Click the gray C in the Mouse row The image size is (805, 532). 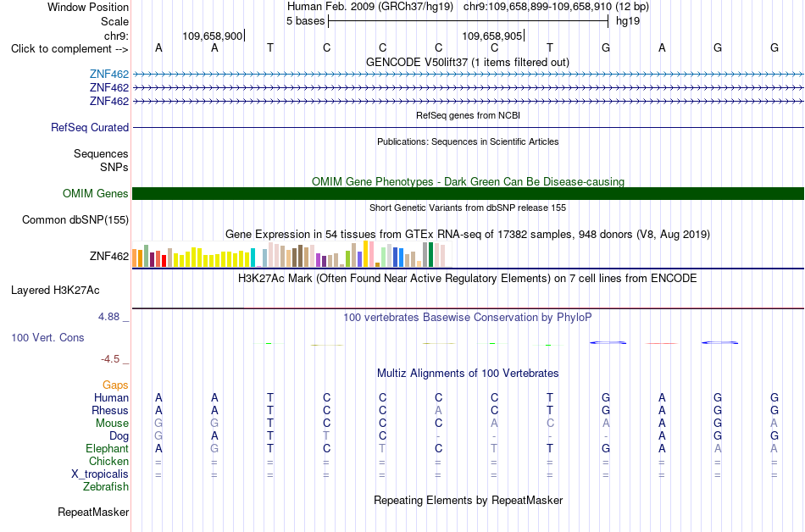[x=550, y=424]
